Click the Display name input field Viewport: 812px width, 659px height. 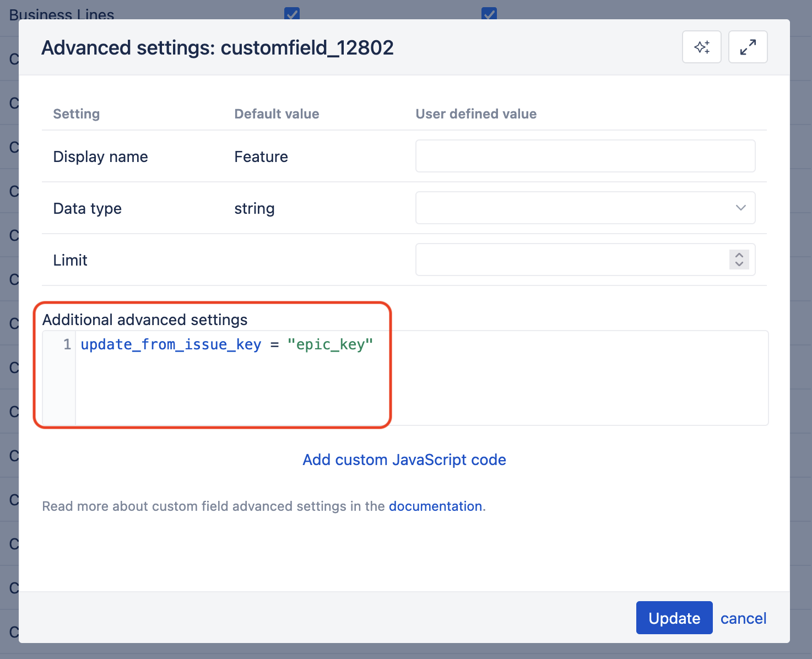585,156
